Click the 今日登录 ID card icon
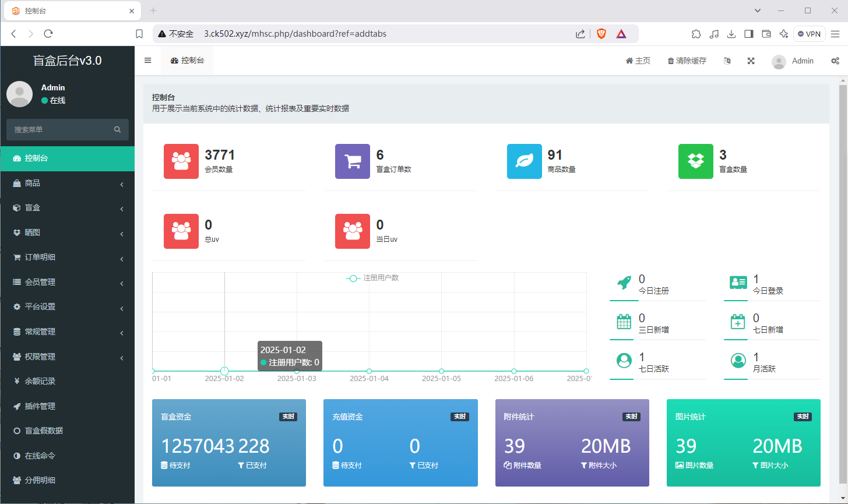The height and width of the screenshot is (504, 848). click(x=738, y=283)
